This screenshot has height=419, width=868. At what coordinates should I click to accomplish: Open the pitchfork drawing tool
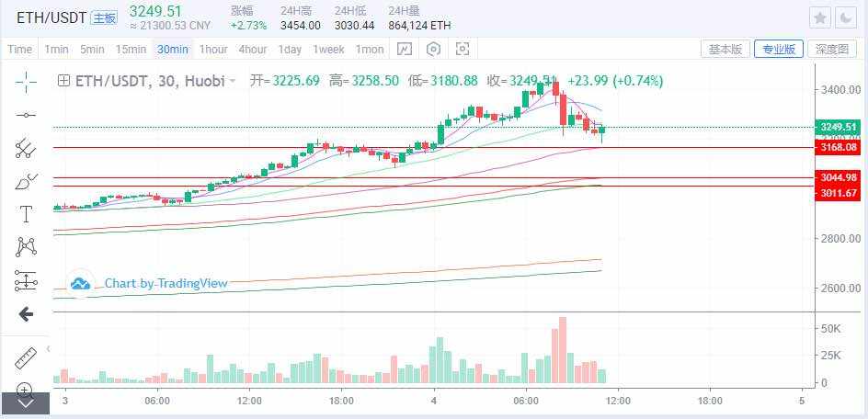click(x=26, y=148)
